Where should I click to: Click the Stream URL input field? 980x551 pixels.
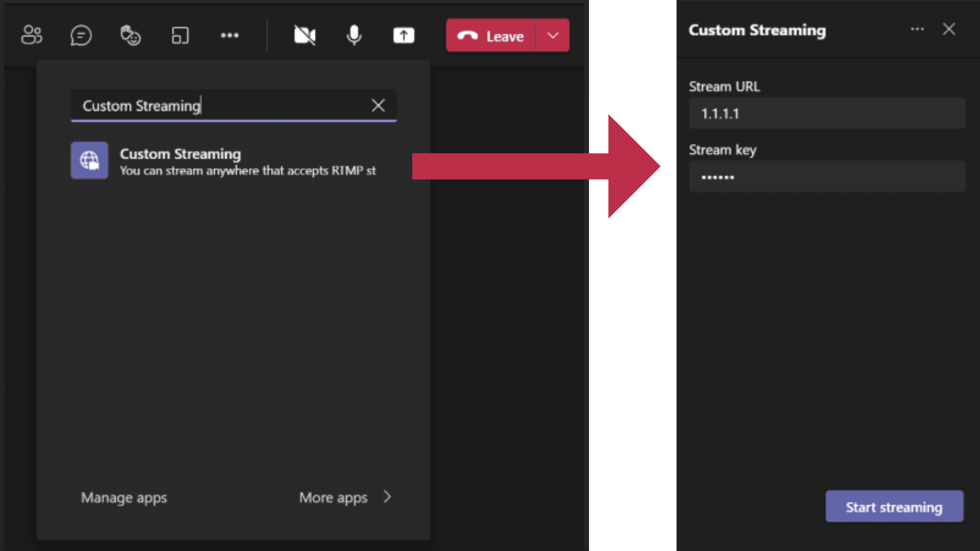826,113
